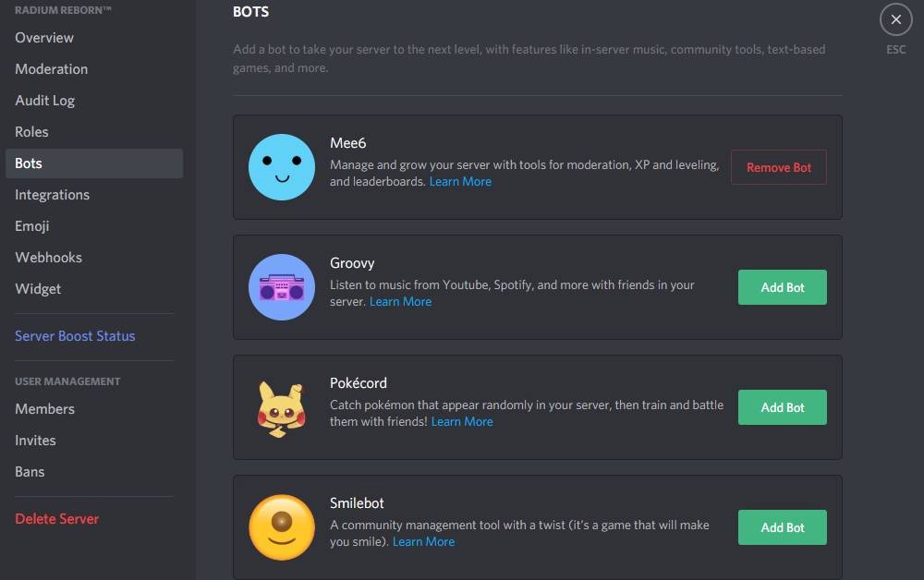This screenshot has width=924, height=580.
Task: Open Learn More link for Mee6
Action: tap(460, 182)
